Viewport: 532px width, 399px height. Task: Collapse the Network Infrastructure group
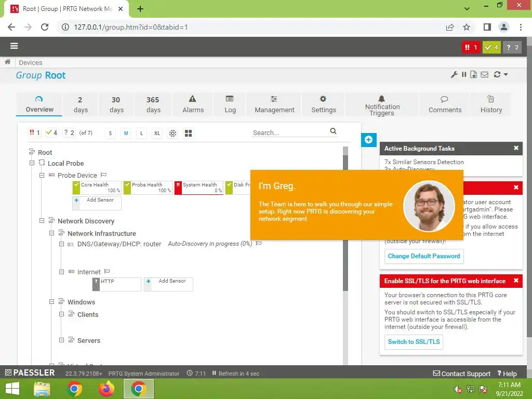point(51,233)
